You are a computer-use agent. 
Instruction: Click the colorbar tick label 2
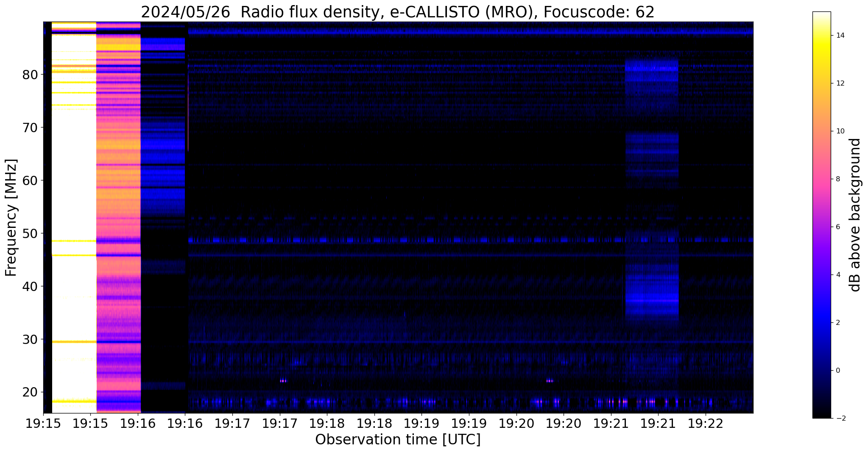[x=837, y=323]
